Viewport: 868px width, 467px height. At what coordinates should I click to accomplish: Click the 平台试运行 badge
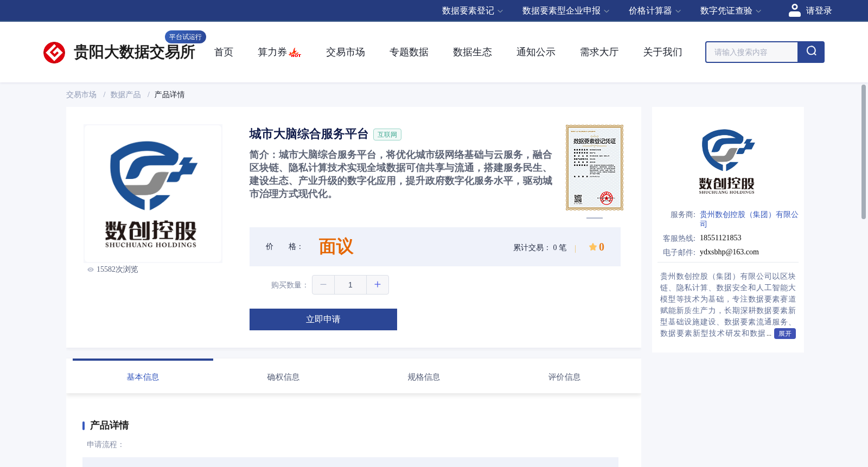point(186,37)
